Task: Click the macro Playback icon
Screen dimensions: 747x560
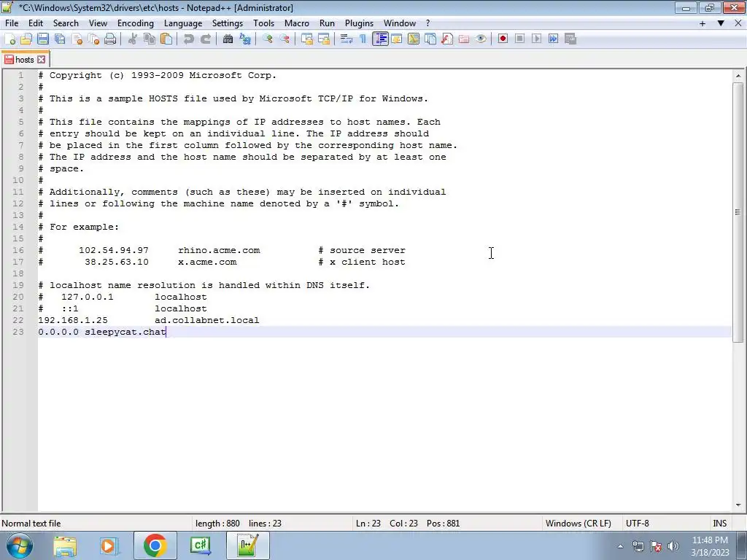Action: pos(536,39)
